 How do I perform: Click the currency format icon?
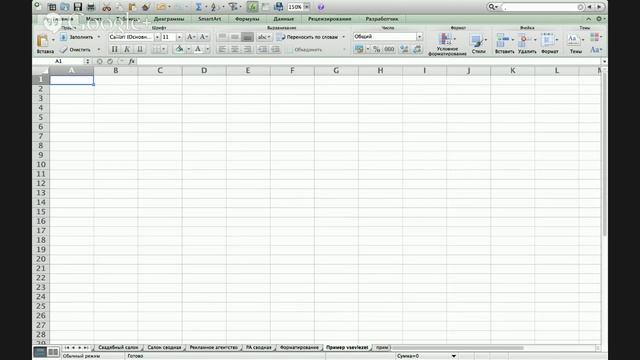pyautogui.click(x=359, y=49)
